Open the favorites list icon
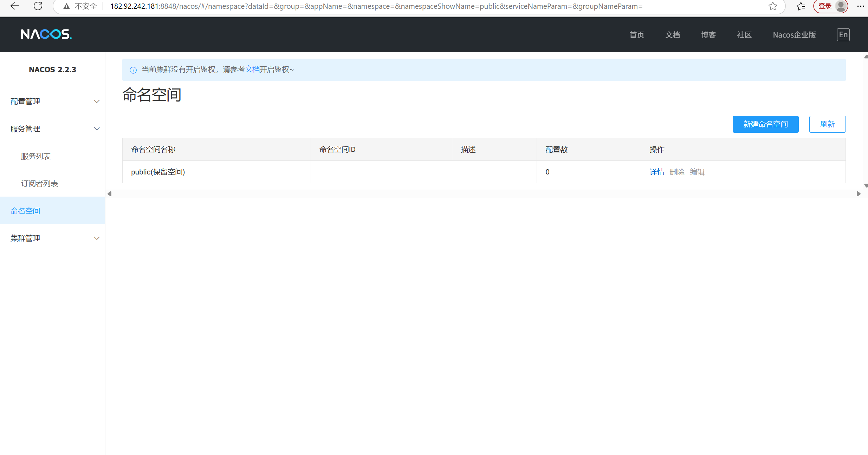 [x=801, y=6]
